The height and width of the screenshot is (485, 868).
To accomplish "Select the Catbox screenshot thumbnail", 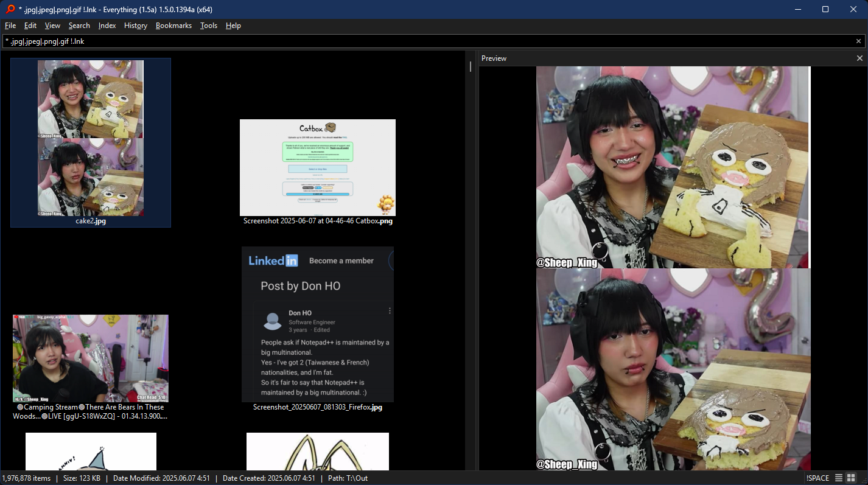I will tap(318, 167).
